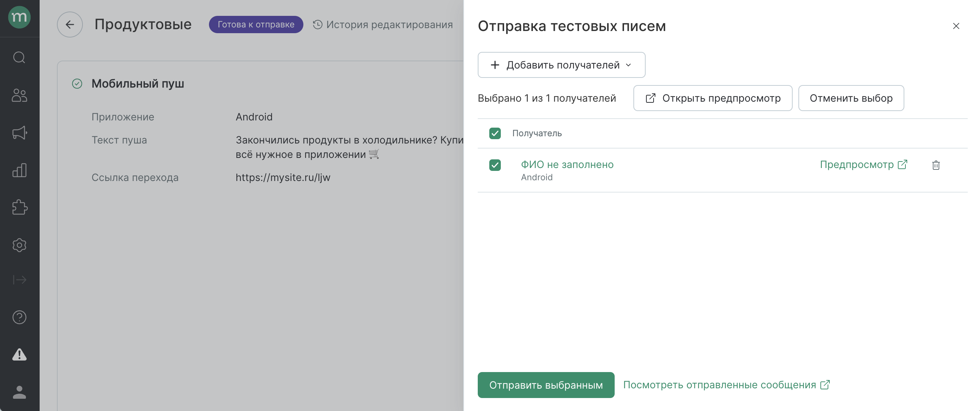Click the push text starting with Закончились продукты

pyautogui.click(x=349, y=147)
